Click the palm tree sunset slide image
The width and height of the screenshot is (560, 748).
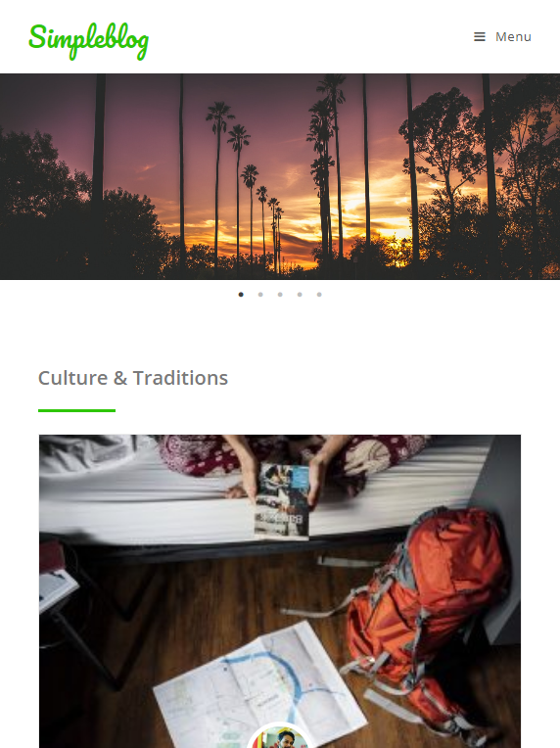click(280, 176)
